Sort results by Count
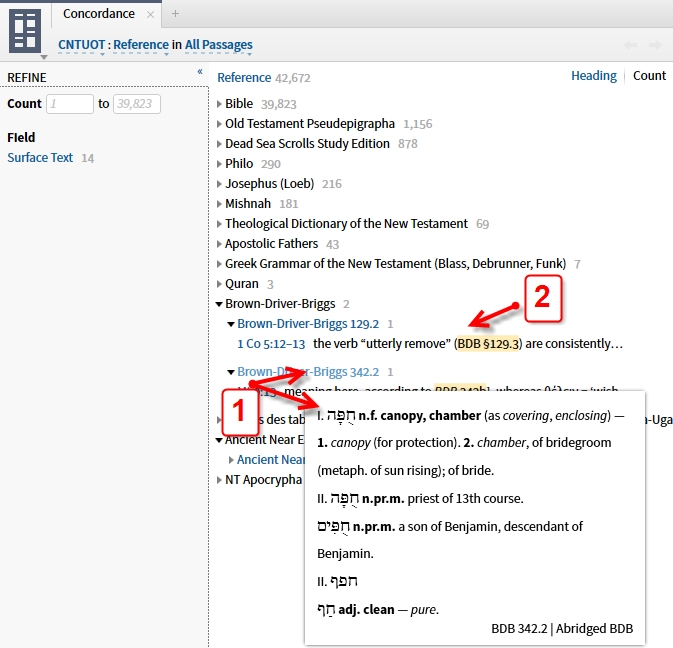Viewport: 673px width, 648px height. coord(649,76)
